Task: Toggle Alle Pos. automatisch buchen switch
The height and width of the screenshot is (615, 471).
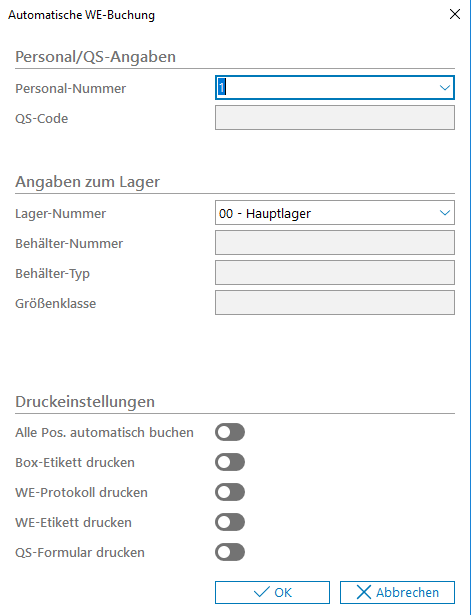Action: [x=230, y=432]
